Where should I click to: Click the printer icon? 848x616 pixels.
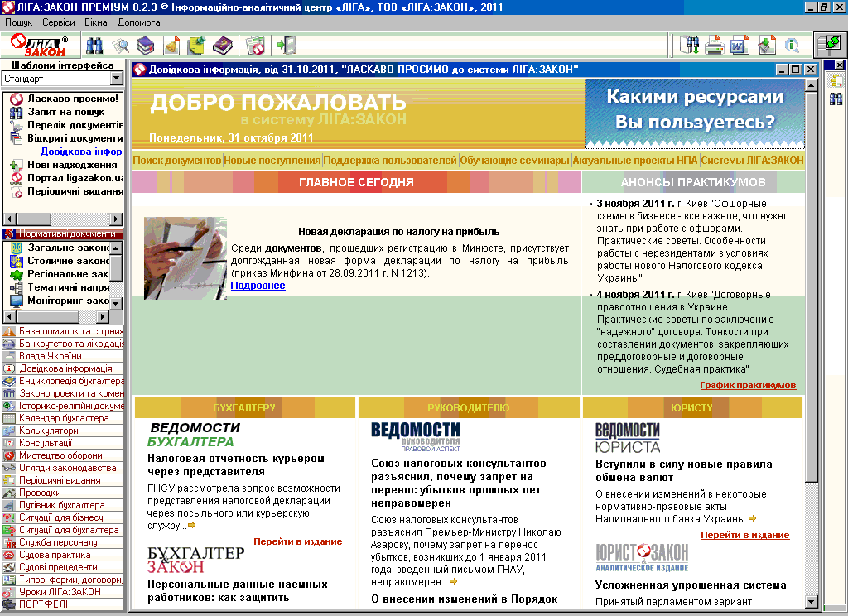pos(715,46)
